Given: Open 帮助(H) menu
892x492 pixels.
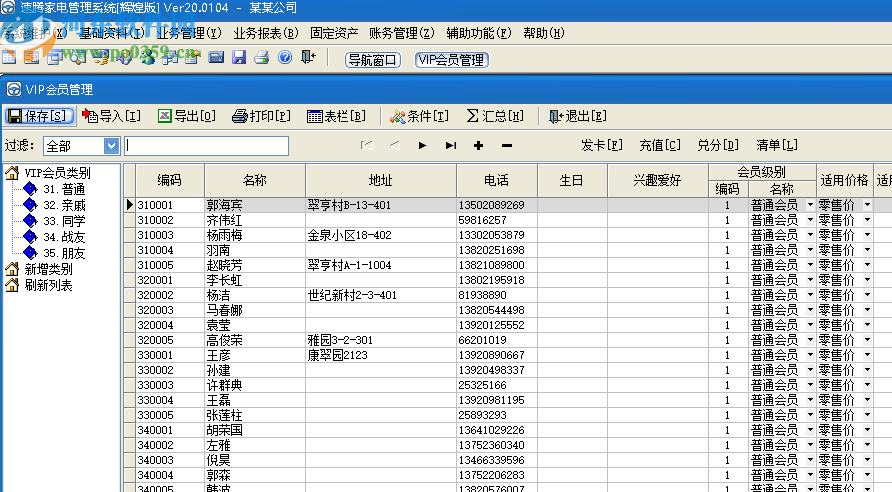Looking at the screenshot, I should coord(544,34).
